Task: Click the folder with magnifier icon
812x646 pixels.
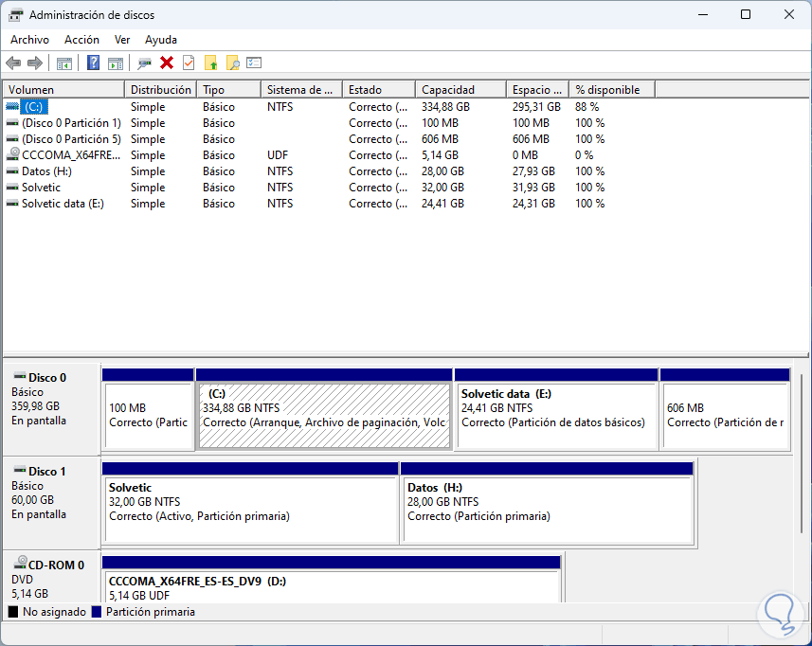Action: 232,63
